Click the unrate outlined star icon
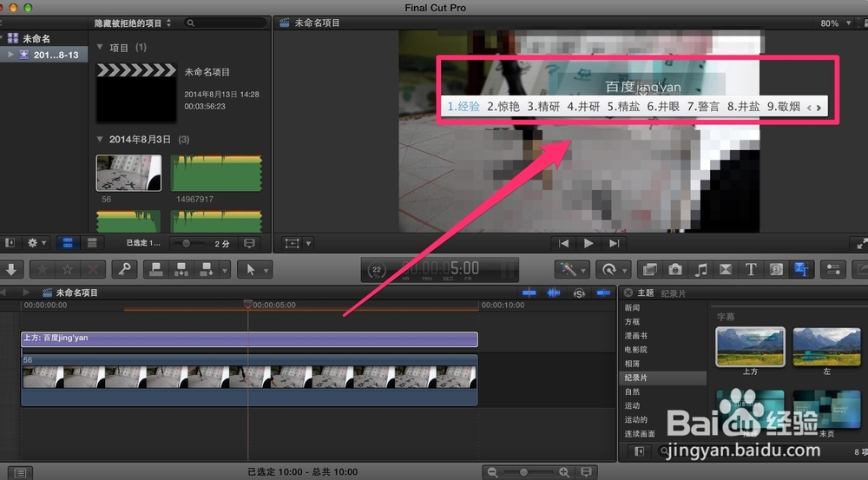Image resolution: width=868 pixels, height=480 pixels. 68,270
